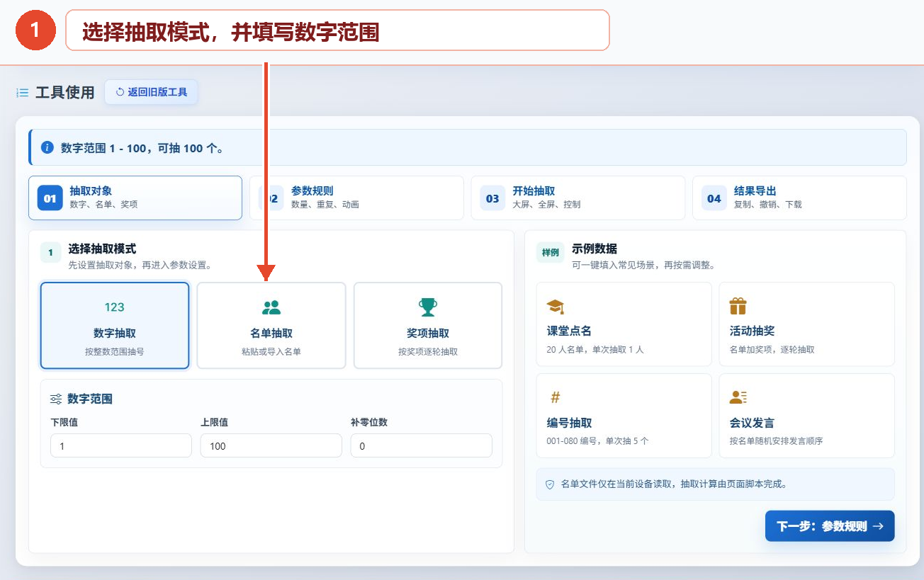Click the graduation cap icon for 课堂点名

pyautogui.click(x=556, y=307)
